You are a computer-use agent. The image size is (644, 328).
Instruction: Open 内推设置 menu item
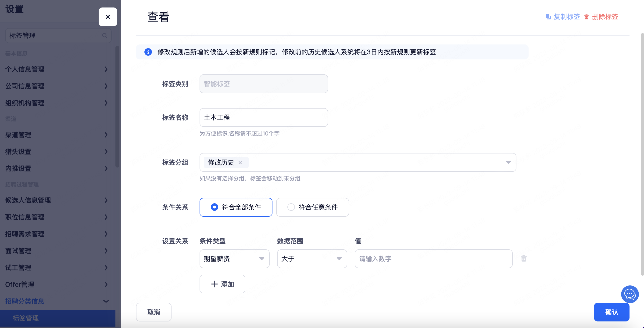point(57,168)
